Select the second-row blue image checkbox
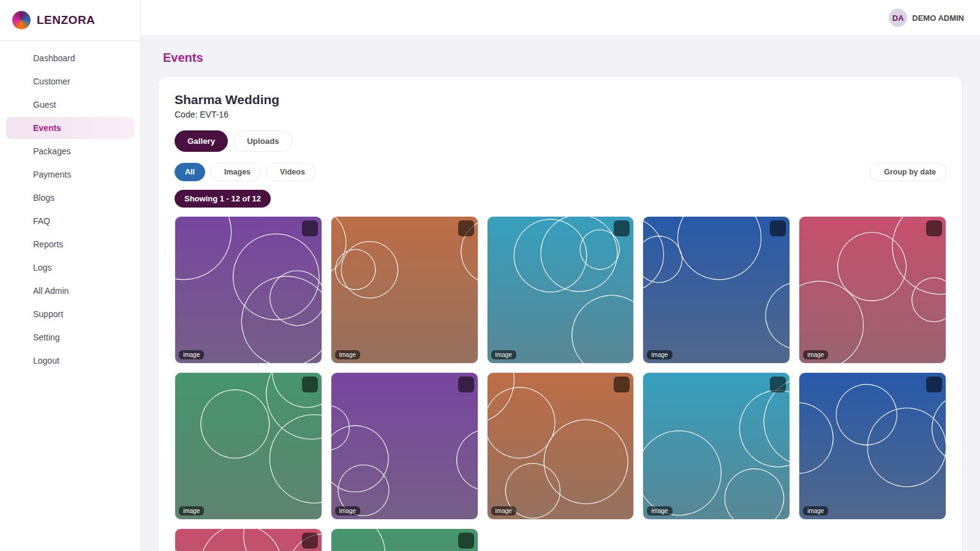This screenshot has width=980, height=551. click(x=934, y=384)
